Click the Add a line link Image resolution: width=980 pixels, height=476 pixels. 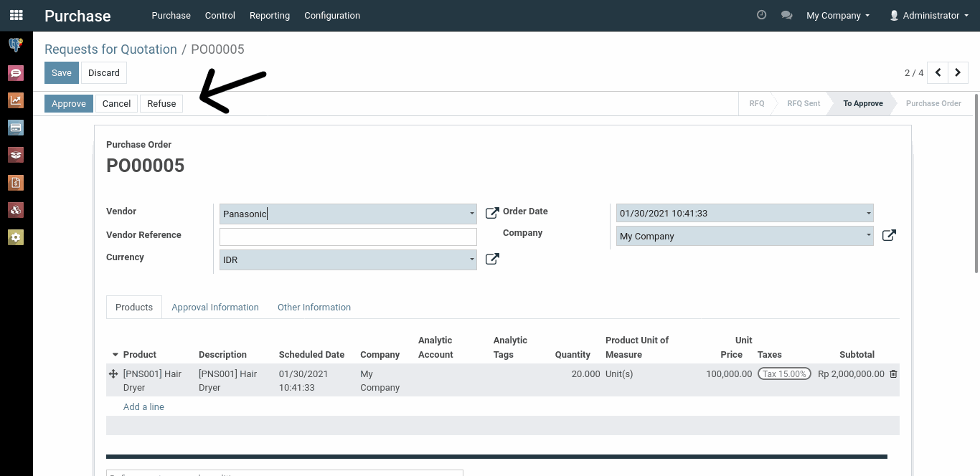tap(143, 406)
